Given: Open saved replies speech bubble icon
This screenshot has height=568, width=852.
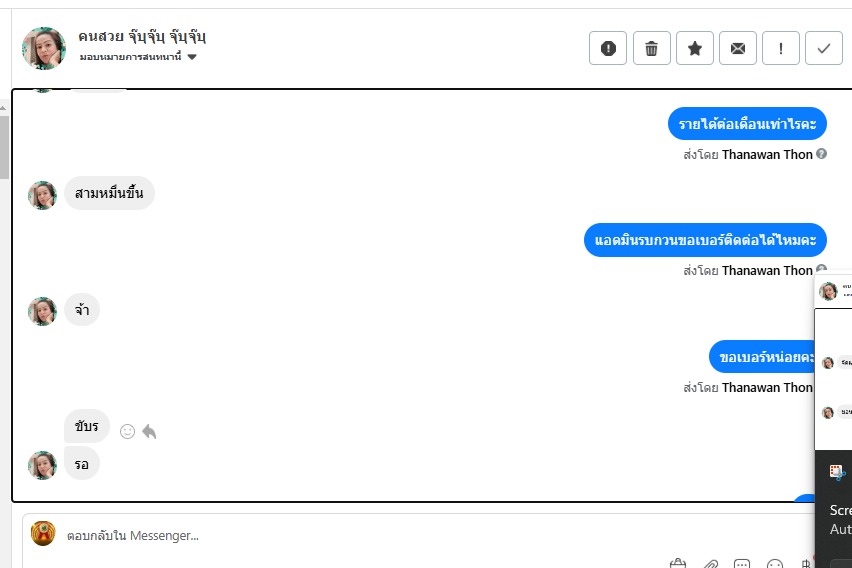Looking at the screenshot, I should point(742,564).
